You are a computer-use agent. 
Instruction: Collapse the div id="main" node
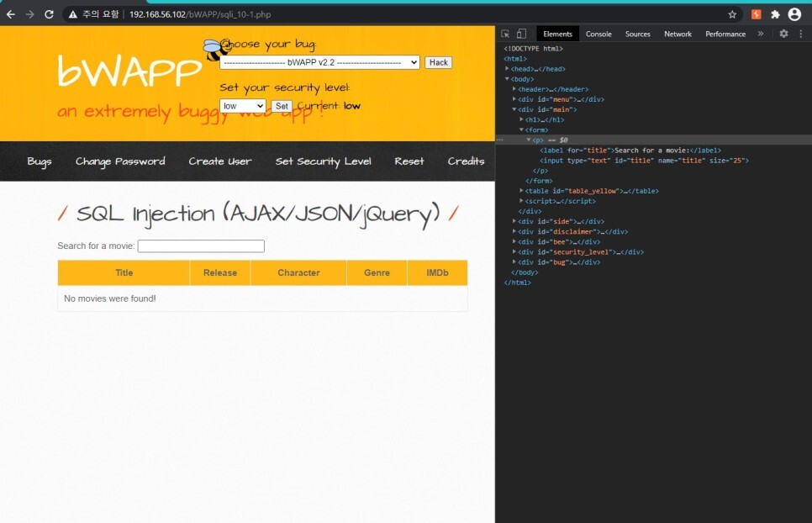coord(514,109)
